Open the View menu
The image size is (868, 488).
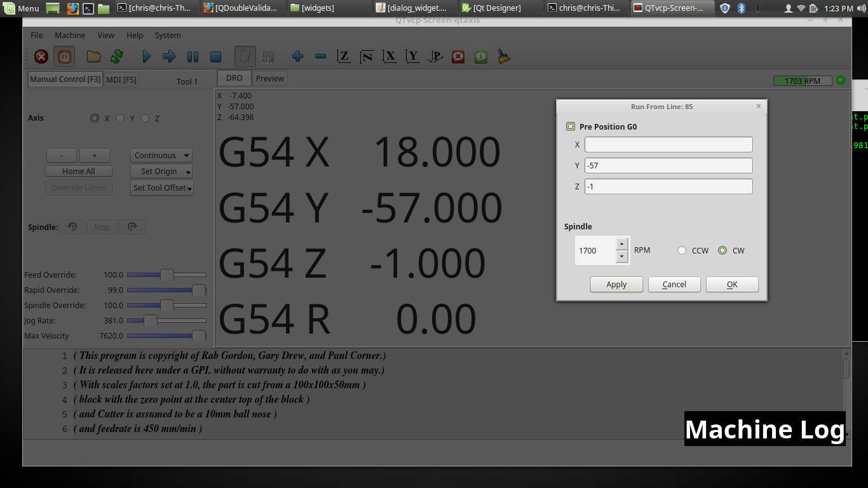[x=106, y=35]
